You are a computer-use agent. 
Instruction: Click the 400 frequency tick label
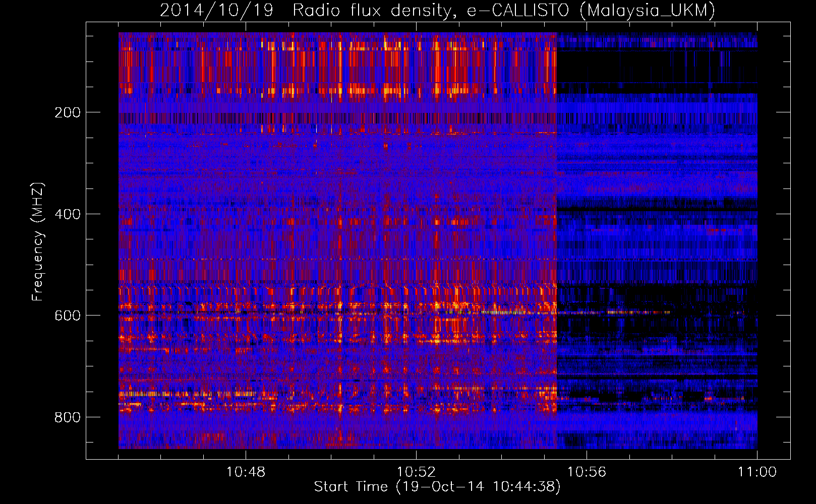coord(68,214)
